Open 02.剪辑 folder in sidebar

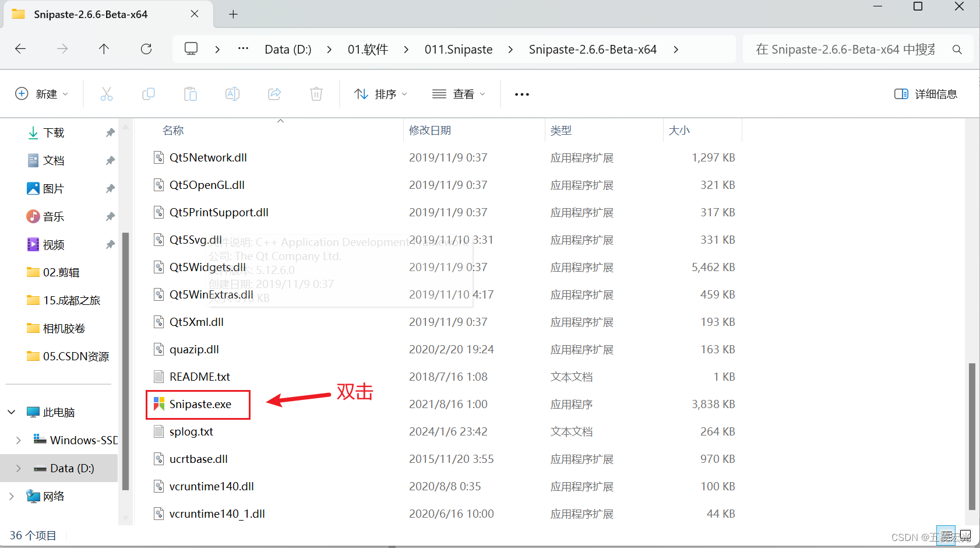[61, 272]
